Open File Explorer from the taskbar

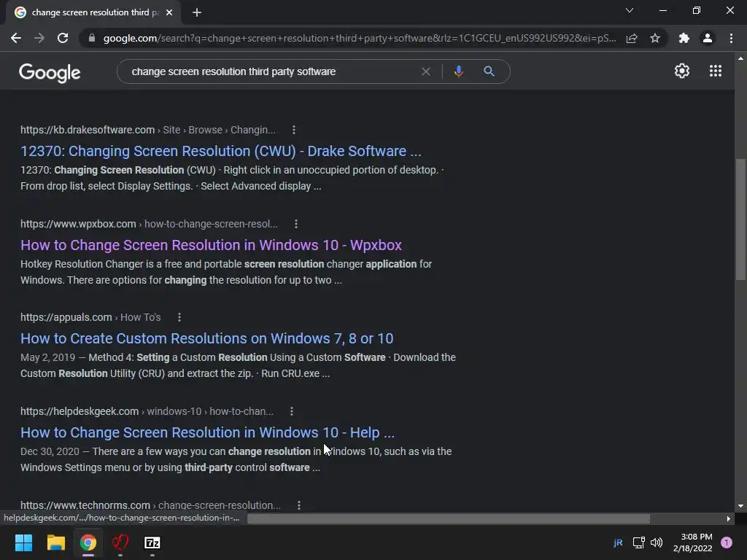pyautogui.click(x=55, y=542)
